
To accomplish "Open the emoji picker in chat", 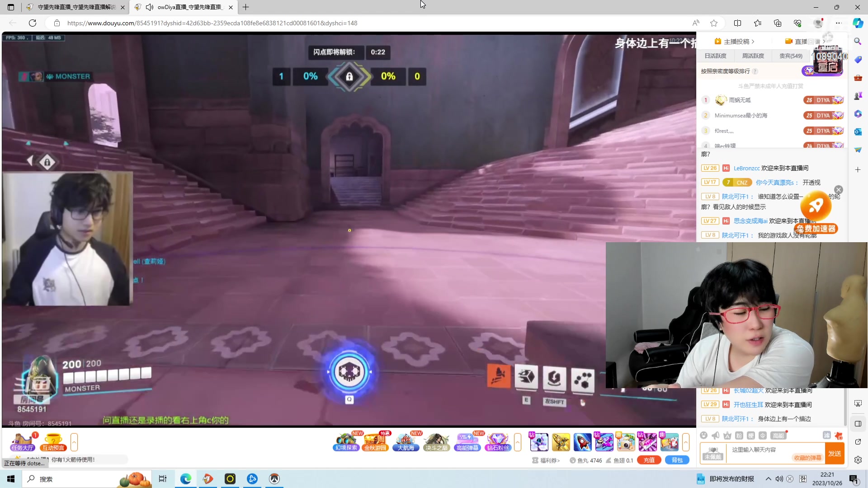I will pyautogui.click(x=703, y=435).
